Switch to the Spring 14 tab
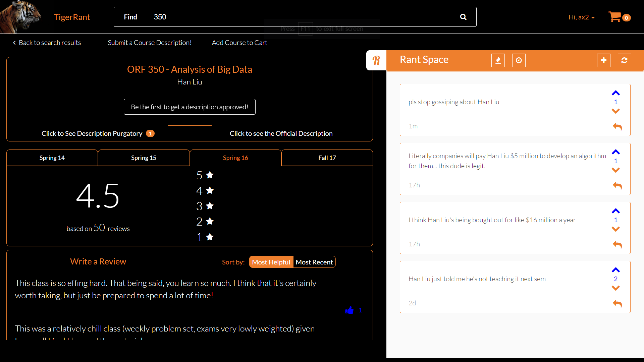The width and height of the screenshot is (644, 362). (52, 158)
